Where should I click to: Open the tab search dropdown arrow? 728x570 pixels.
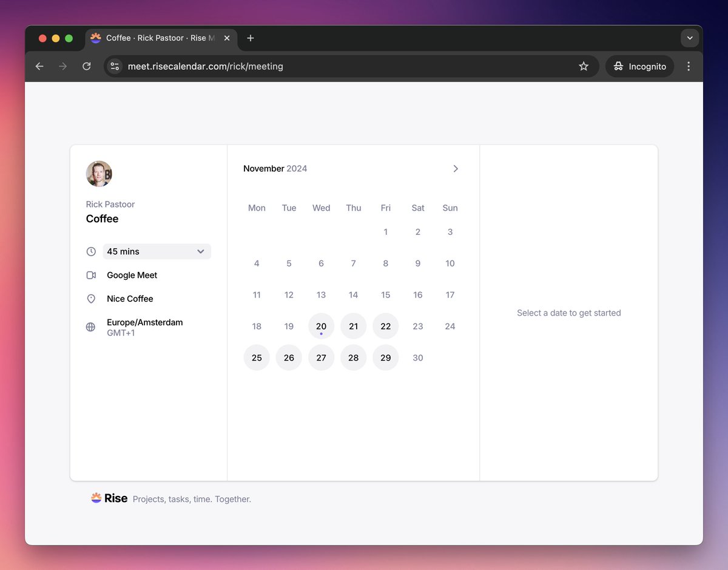[x=690, y=38]
